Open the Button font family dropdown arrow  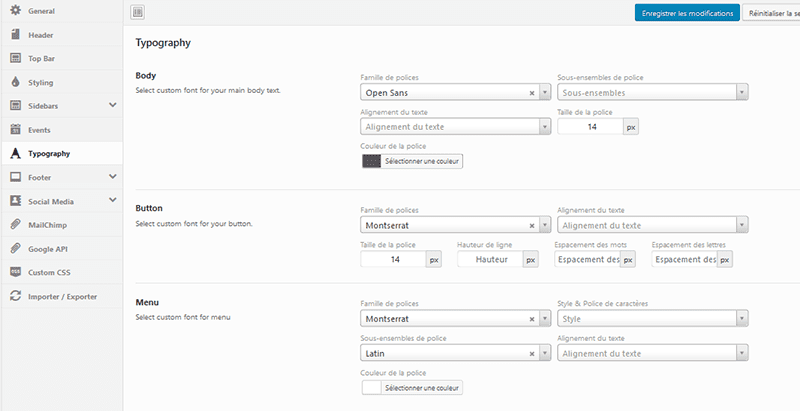click(x=545, y=225)
